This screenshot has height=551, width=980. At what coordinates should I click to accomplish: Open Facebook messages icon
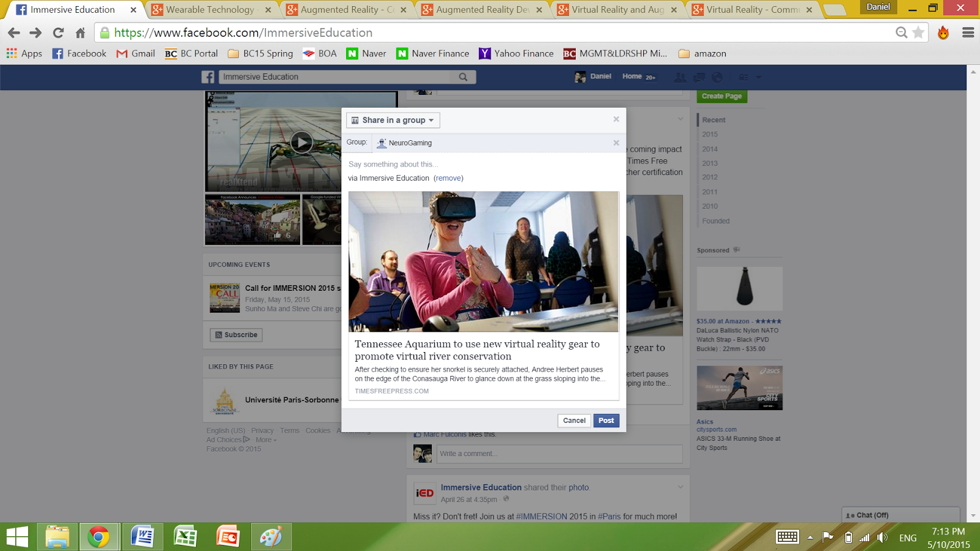click(x=699, y=77)
